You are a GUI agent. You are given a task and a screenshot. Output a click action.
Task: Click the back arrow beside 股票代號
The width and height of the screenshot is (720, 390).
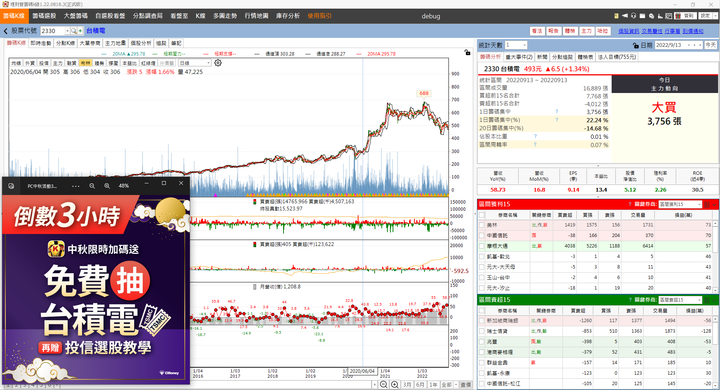point(6,31)
